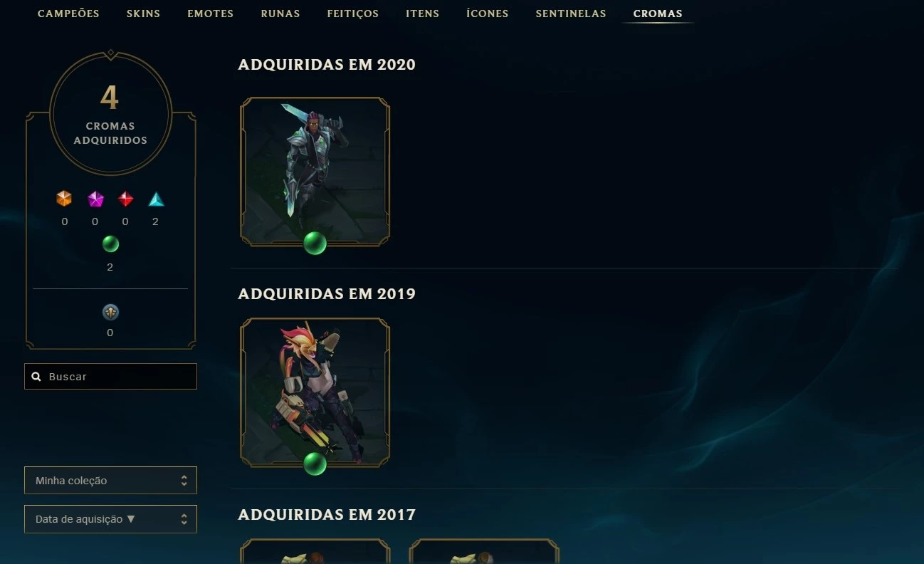Switch to the Campeões tab
Screen dimensions: 924x564
coord(68,14)
